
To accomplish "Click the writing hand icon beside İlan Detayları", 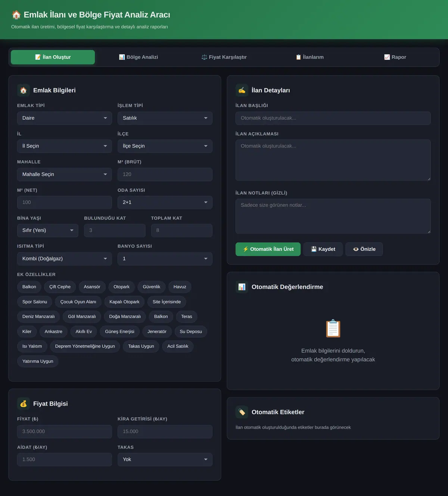I will tap(242, 90).
